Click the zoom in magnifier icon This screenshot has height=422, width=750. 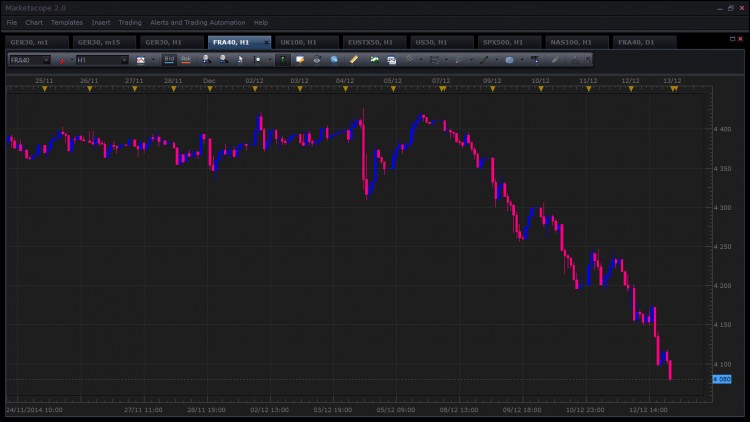(x=207, y=59)
